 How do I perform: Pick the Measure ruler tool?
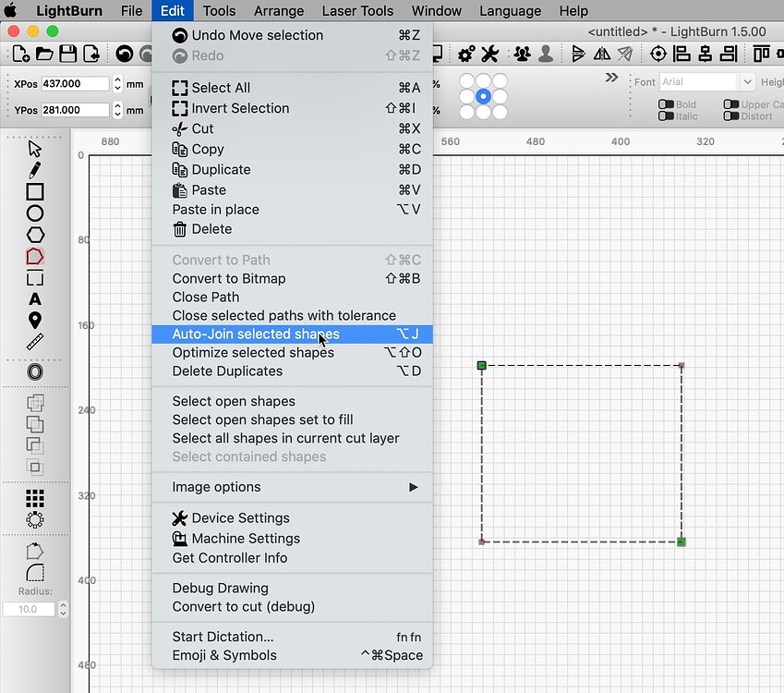tap(34, 342)
